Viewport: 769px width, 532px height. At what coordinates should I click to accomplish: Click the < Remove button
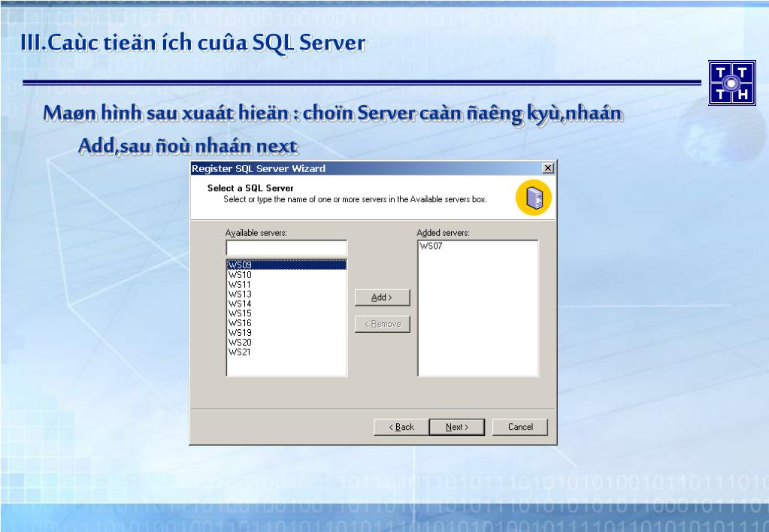[382, 324]
